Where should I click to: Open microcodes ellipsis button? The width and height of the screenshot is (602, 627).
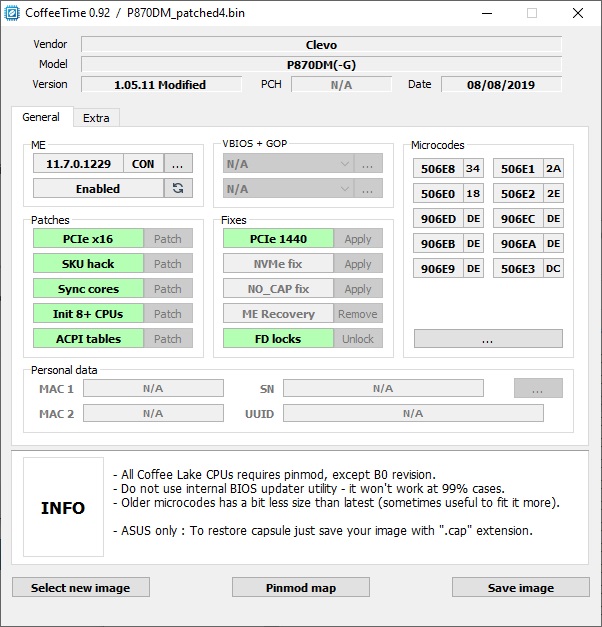coord(488,339)
